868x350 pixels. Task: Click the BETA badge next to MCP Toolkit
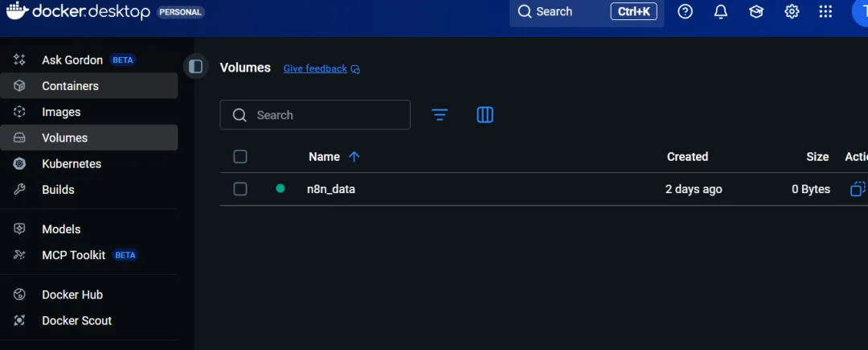(125, 255)
